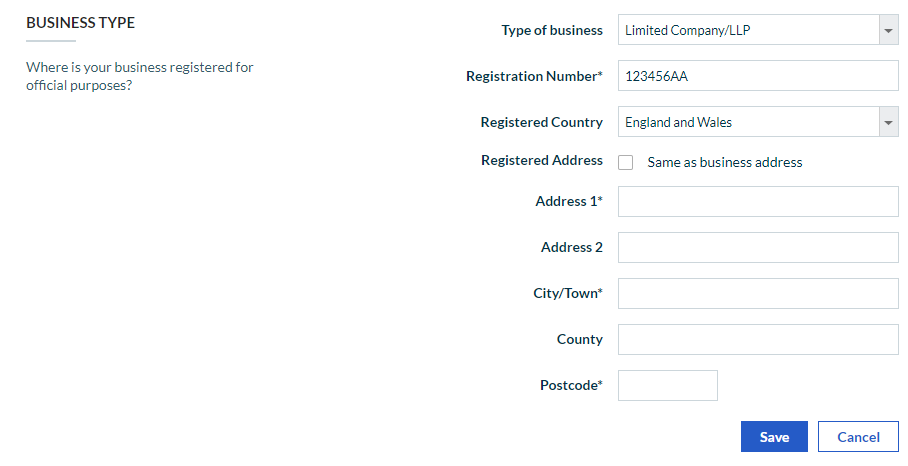Image resolution: width=908 pixels, height=466 pixels.
Task: Click the Cancel button
Action: tap(858, 436)
